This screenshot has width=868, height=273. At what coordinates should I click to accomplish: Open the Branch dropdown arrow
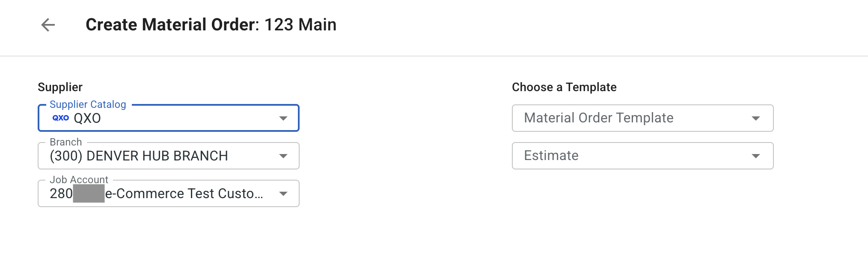coord(283,156)
